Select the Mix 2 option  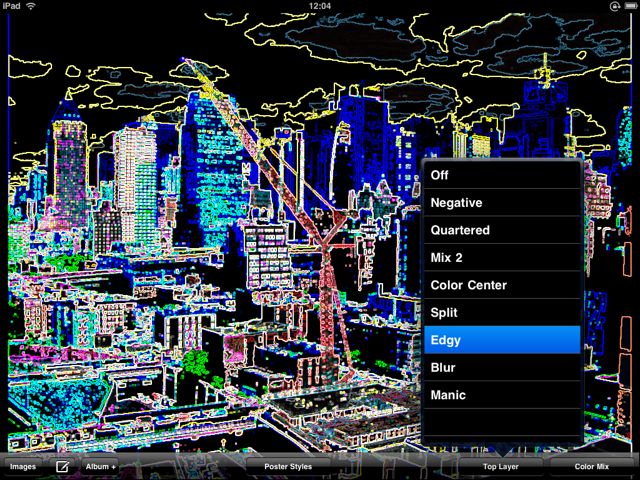coord(502,258)
